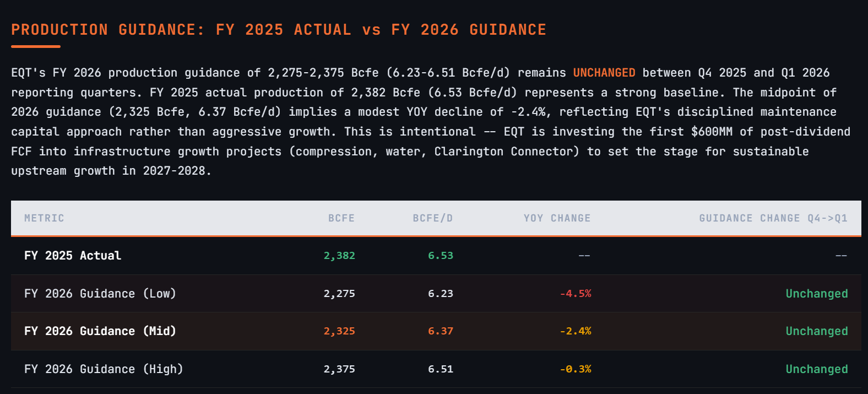The height and width of the screenshot is (394, 868).
Task: Click Unchanged in the Guidance (High) row
Action: (816, 369)
